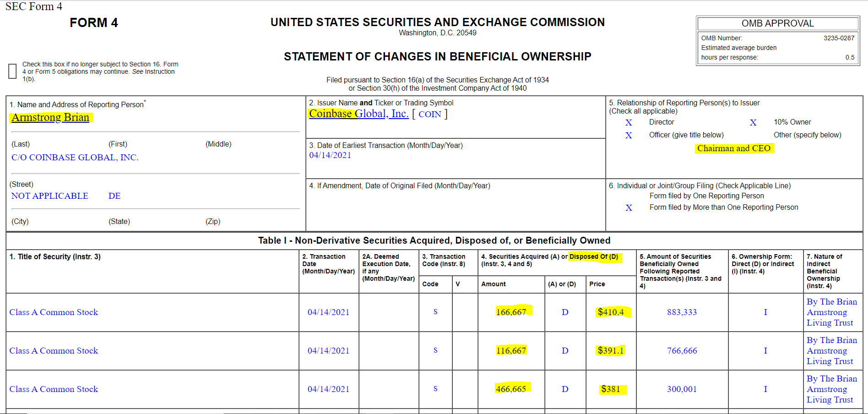Screen dimensions: 868x414
Task: Click the beneficially owned amount 883,333
Action: (x=682, y=312)
